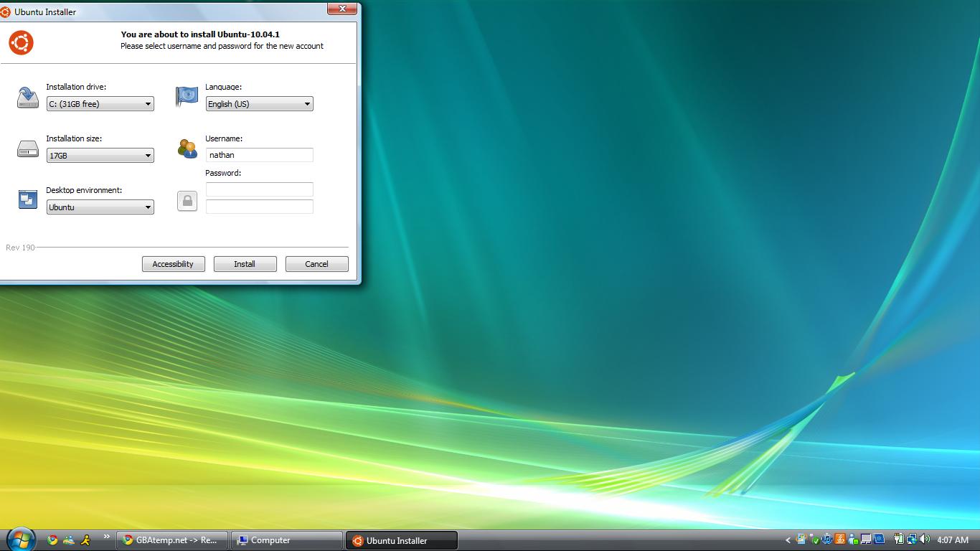980x551 pixels.
Task: Open the Installation drive dropdown
Action: [x=100, y=104]
